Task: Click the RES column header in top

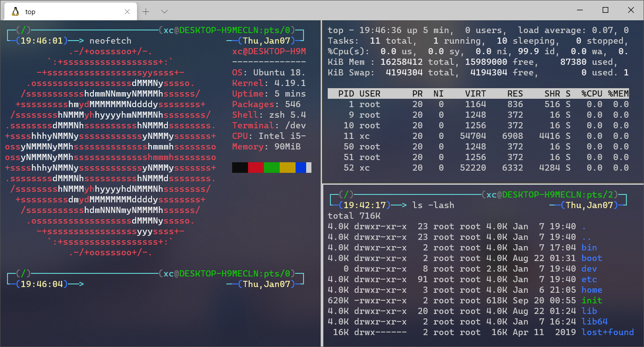Action: coord(515,94)
